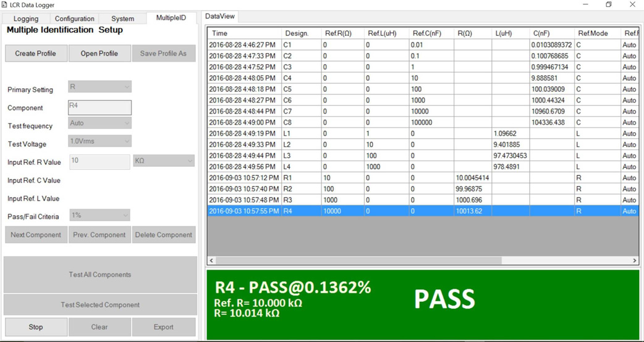644x342 pixels.
Task: Click the Create Profile button
Action: point(36,53)
